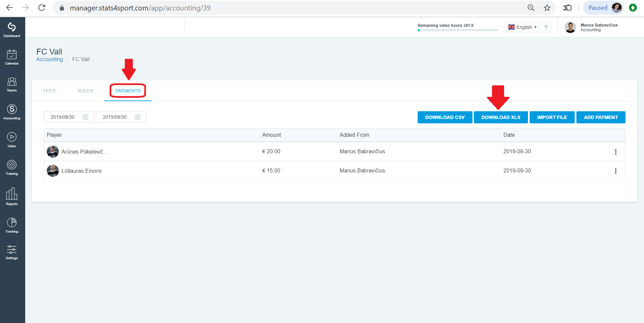
Task: Click the browser address bar URL
Action: pyautogui.click(x=140, y=8)
